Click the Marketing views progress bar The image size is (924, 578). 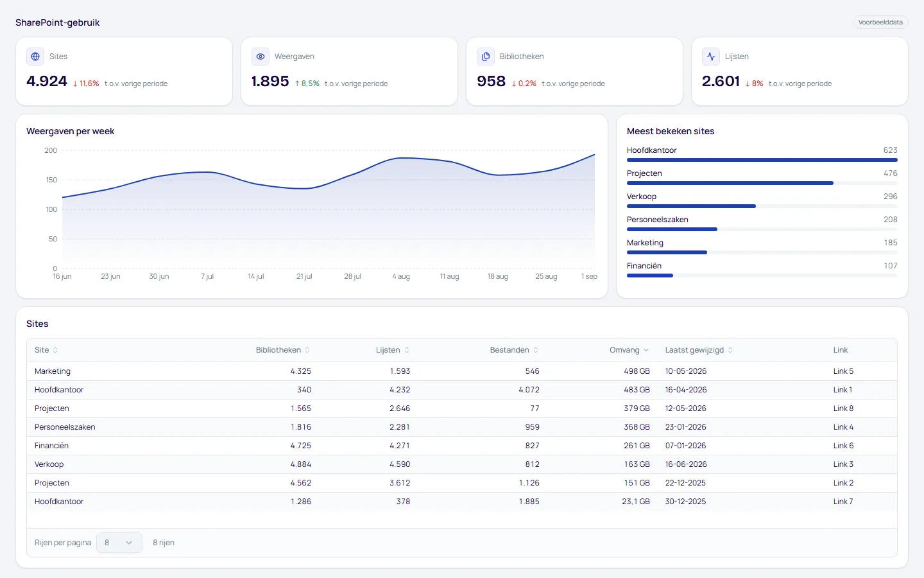pyautogui.click(x=762, y=252)
